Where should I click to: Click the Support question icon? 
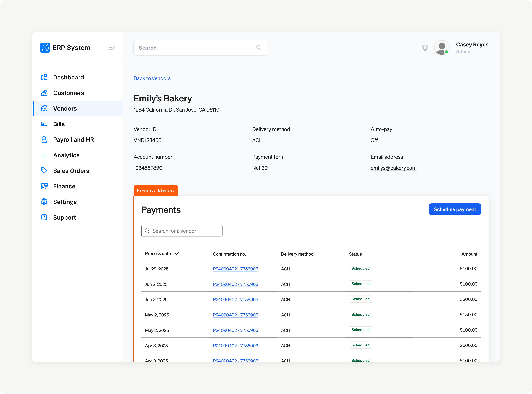44,217
